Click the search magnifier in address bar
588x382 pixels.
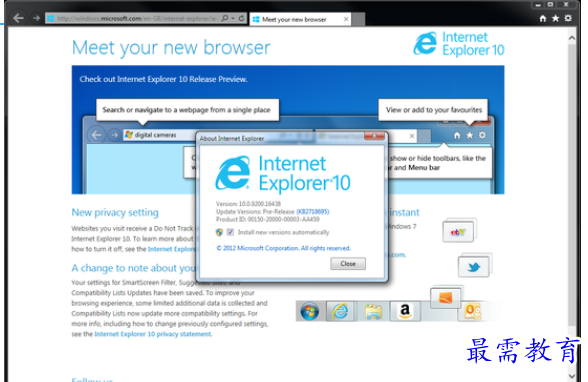225,18
